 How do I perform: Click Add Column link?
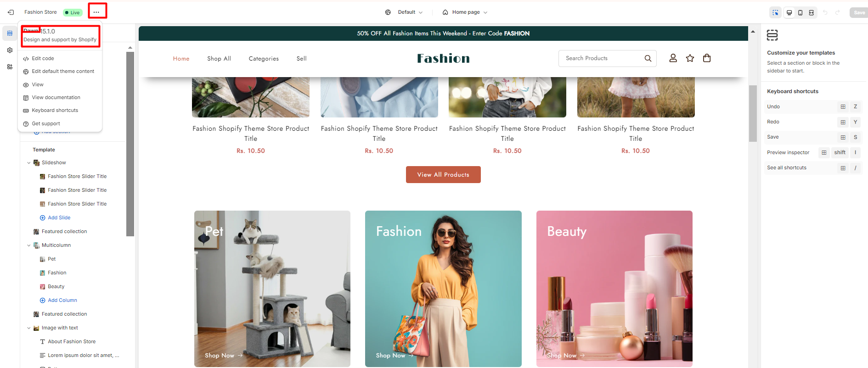(62, 300)
